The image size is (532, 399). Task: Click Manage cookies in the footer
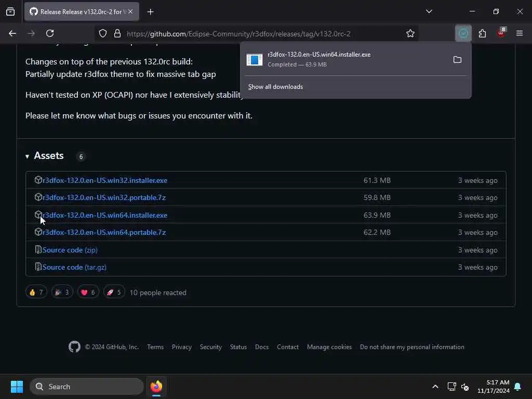tap(329, 347)
